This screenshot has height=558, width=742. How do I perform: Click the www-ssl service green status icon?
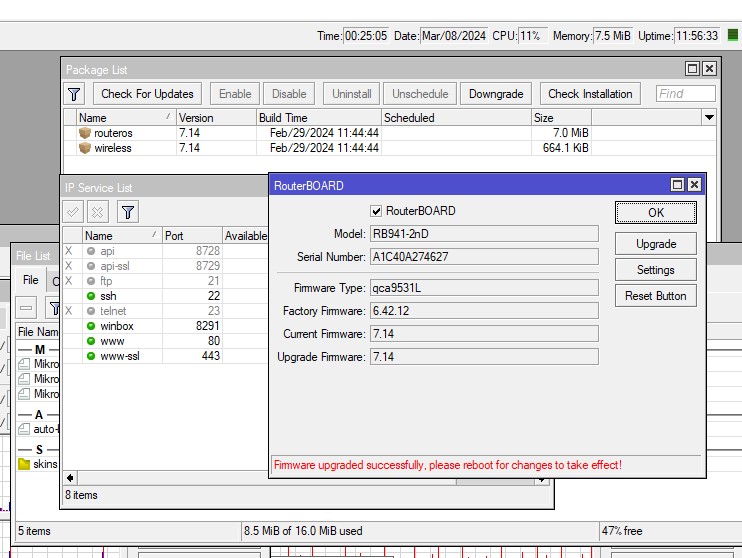tap(91, 356)
